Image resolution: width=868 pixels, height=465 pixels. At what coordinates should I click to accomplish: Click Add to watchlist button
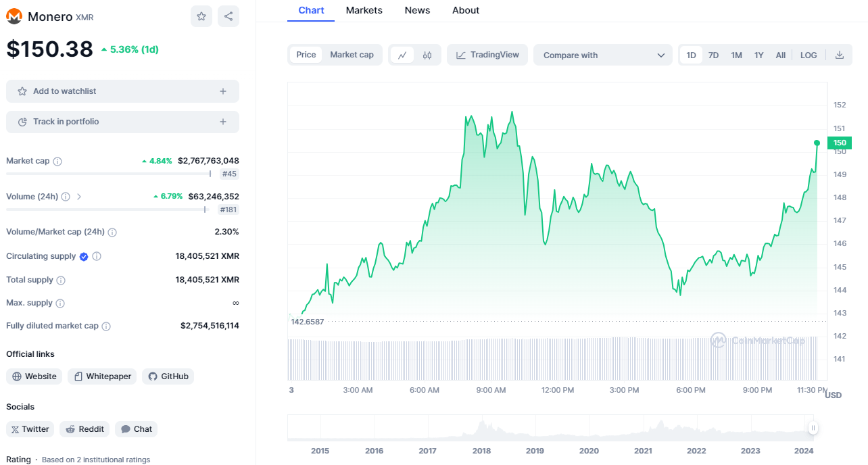coord(122,91)
